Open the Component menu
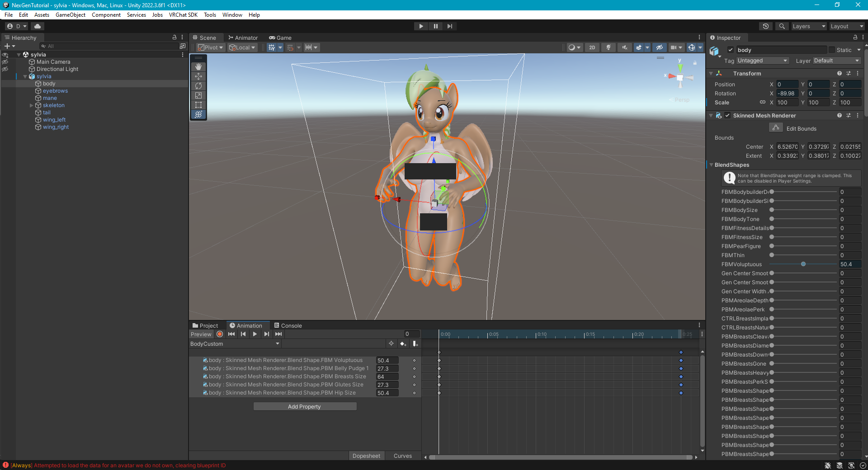This screenshot has width=868, height=470. tap(106, 14)
